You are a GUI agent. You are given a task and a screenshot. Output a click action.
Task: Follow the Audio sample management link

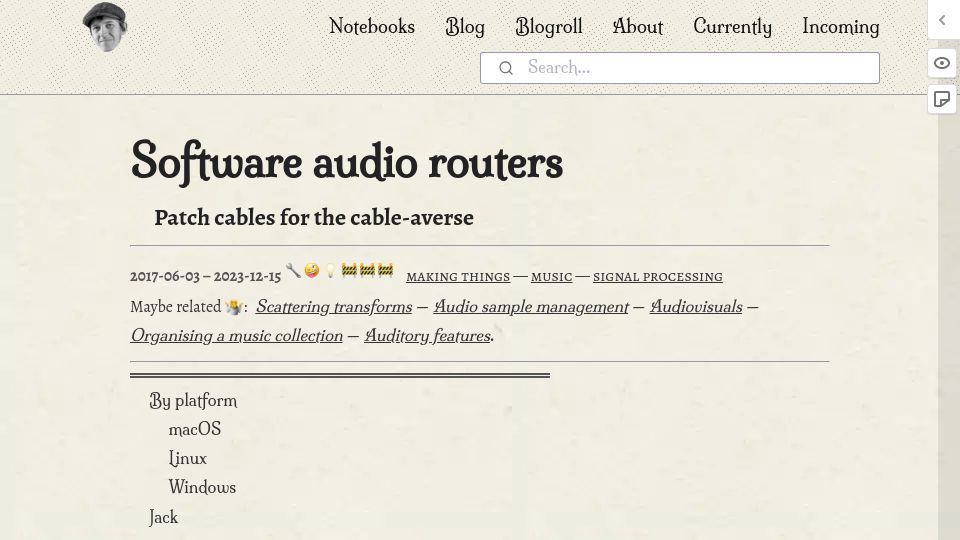coord(531,306)
